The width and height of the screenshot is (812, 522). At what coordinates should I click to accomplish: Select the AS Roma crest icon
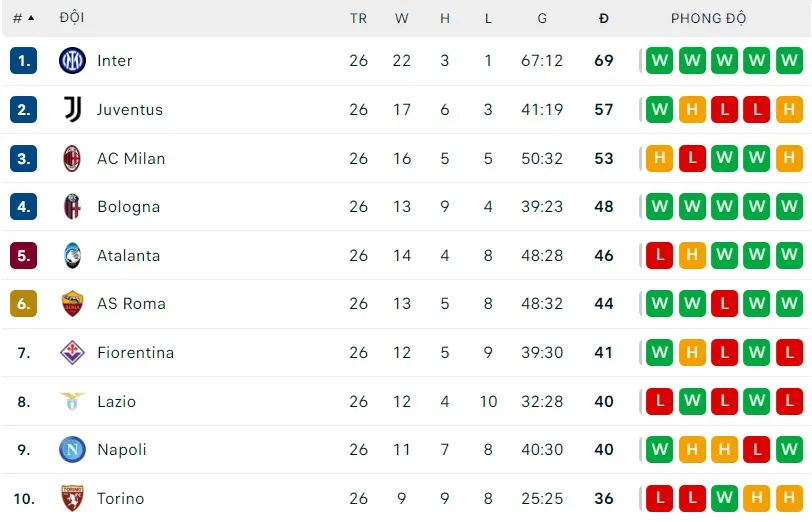coord(72,304)
